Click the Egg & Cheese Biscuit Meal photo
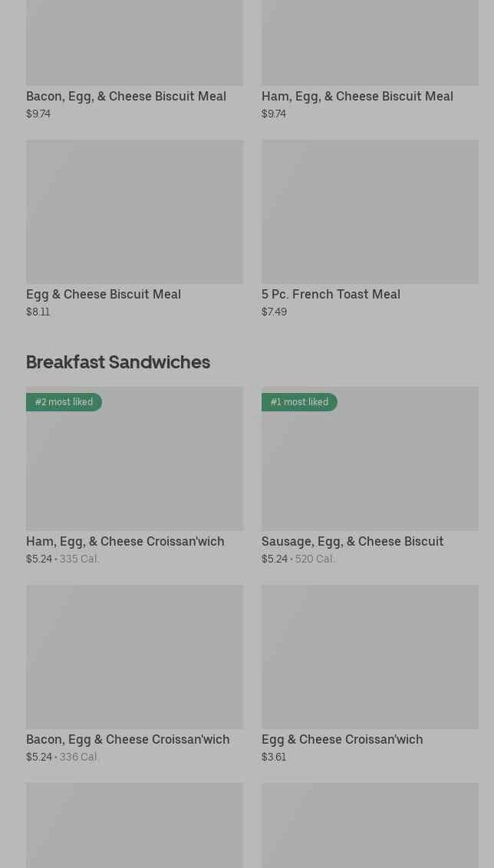This screenshot has width=494, height=868. click(x=134, y=211)
